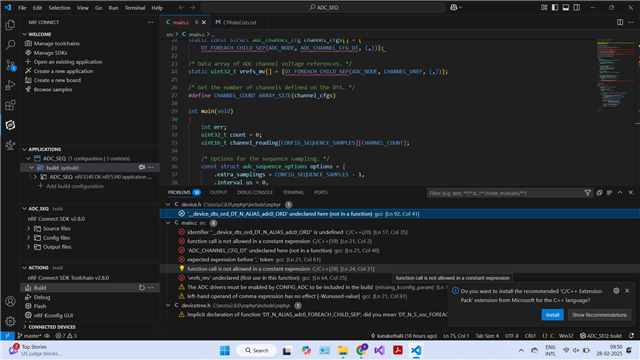Click Manage toolchains link
The image size is (640, 360).
click(56, 44)
